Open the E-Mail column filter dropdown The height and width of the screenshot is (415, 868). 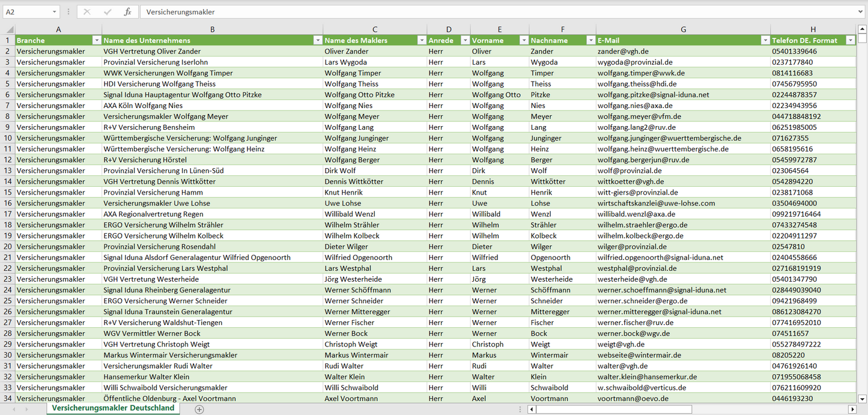pos(765,40)
